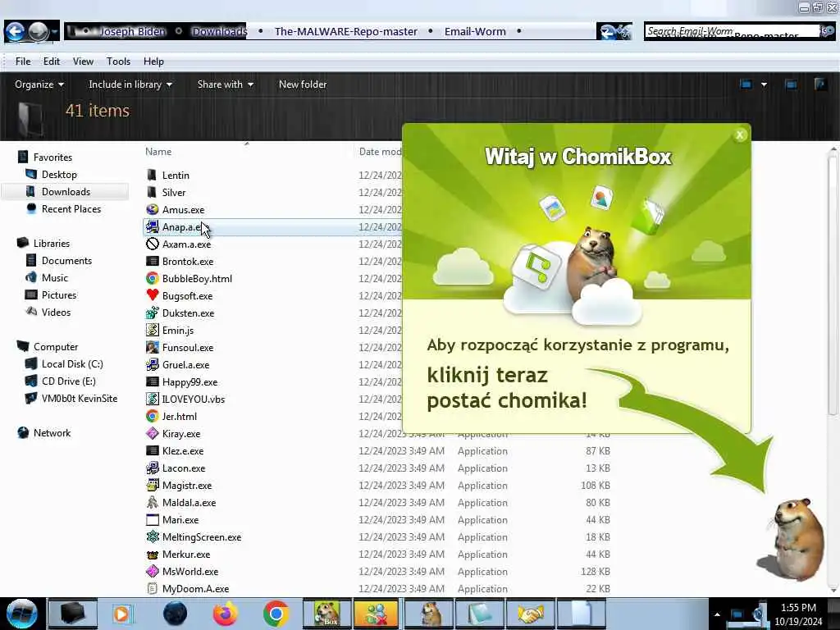Open the media player taskbar icon

[x=121, y=614]
